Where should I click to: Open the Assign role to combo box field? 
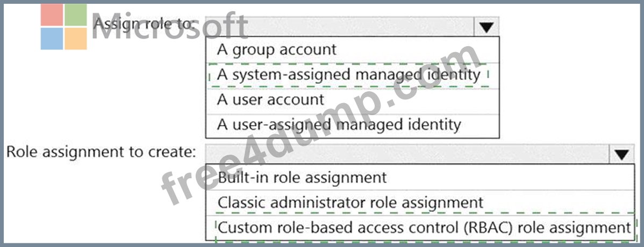352,27
